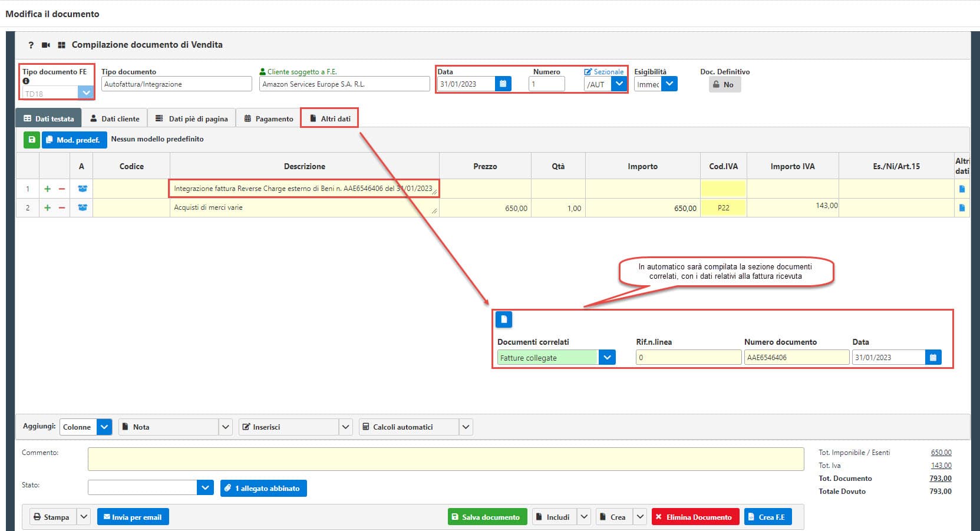The width and height of the screenshot is (980, 531).
Task: Click the green save icon button
Action: tap(32, 140)
